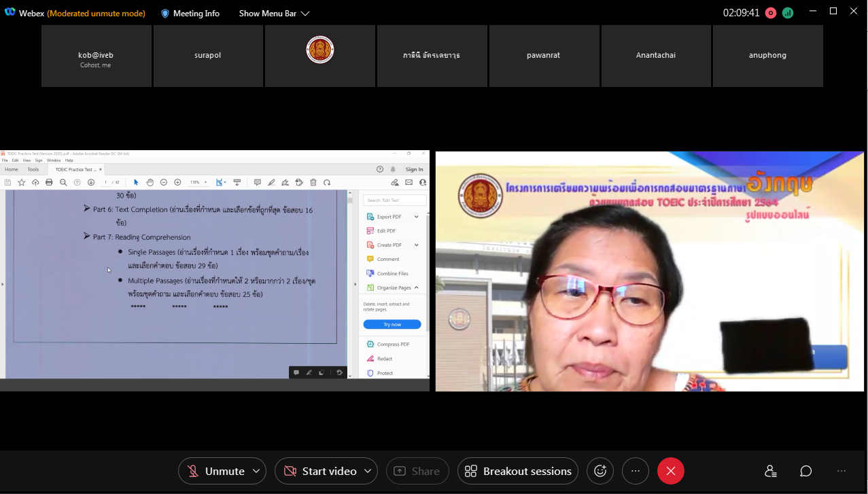Open the panel options ellipsis at bottom right
The width and height of the screenshot is (868, 494).
tap(841, 471)
